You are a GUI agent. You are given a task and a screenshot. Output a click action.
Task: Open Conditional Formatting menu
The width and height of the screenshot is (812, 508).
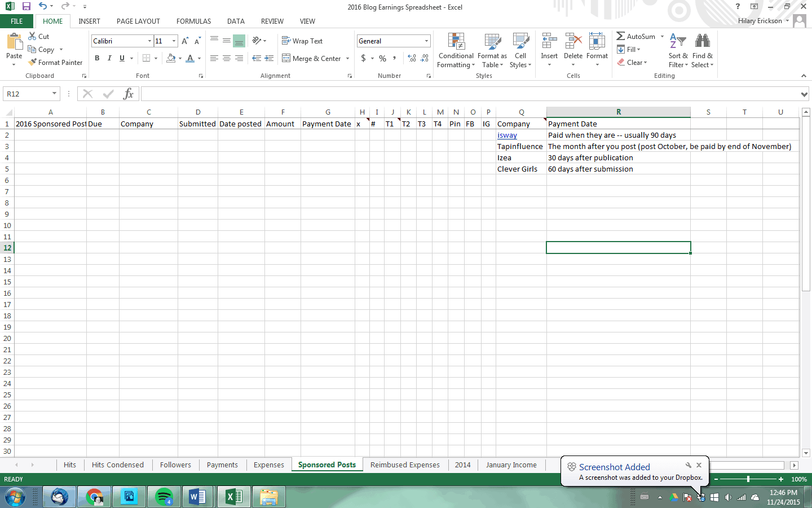click(x=456, y=50)
